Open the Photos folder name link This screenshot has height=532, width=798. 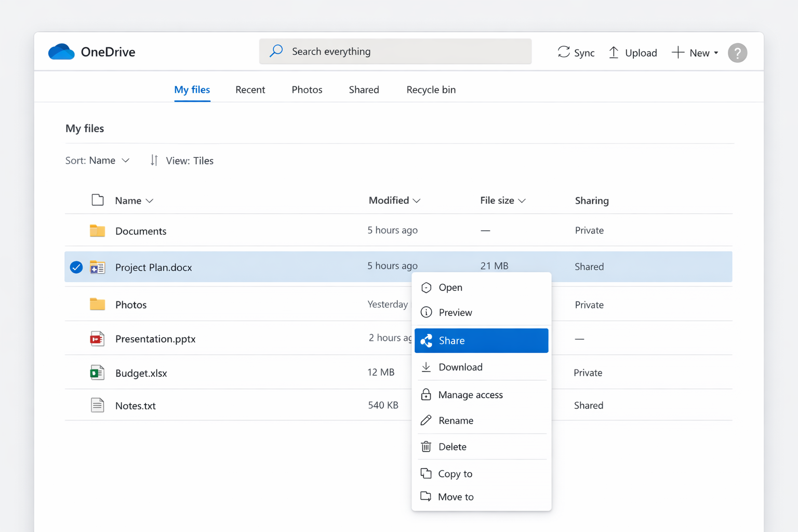pos(131,305)
